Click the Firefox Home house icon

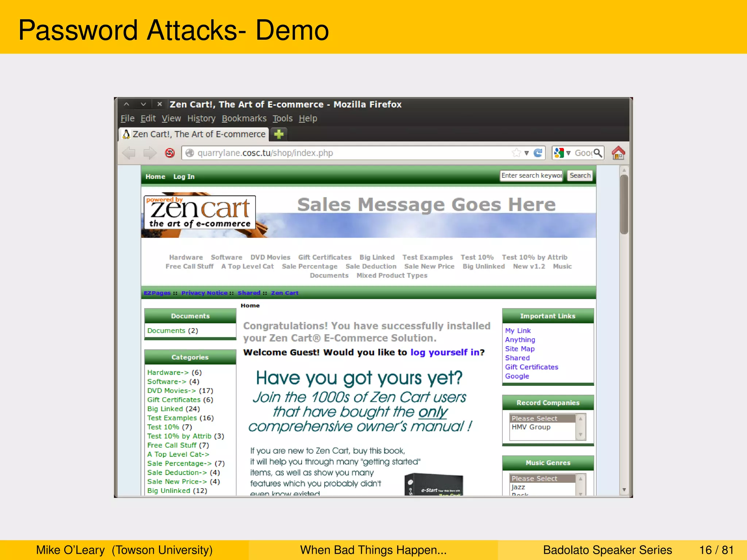(x=618, y=153)
